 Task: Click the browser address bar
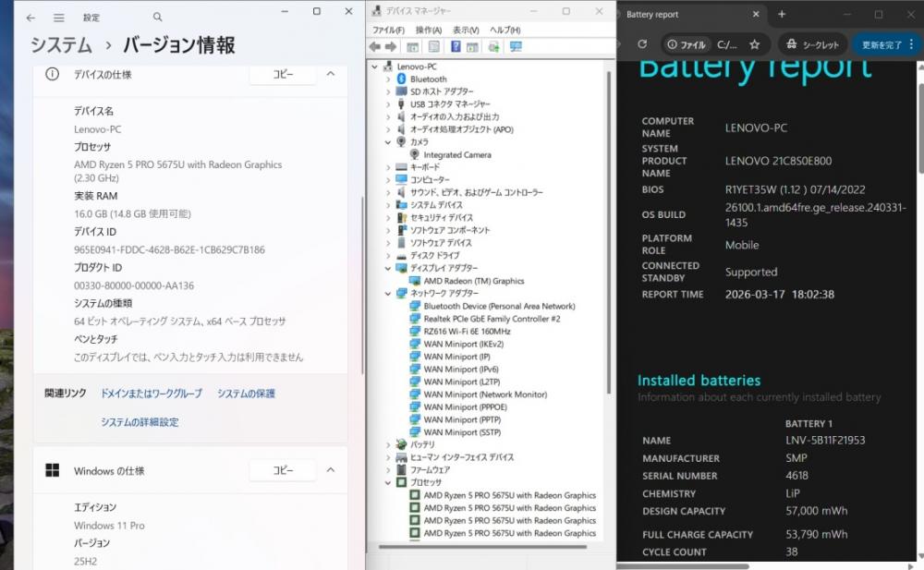713,44
